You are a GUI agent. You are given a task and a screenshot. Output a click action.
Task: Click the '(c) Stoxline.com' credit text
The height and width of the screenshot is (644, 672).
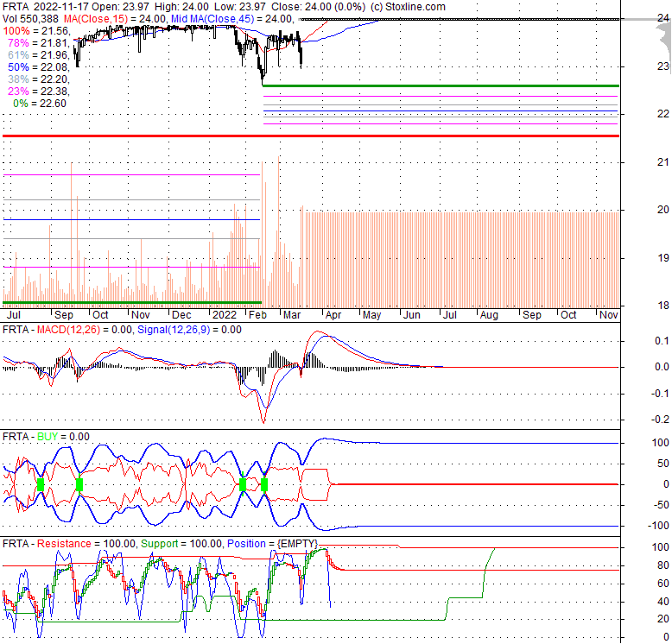click(x=408, y=7)
